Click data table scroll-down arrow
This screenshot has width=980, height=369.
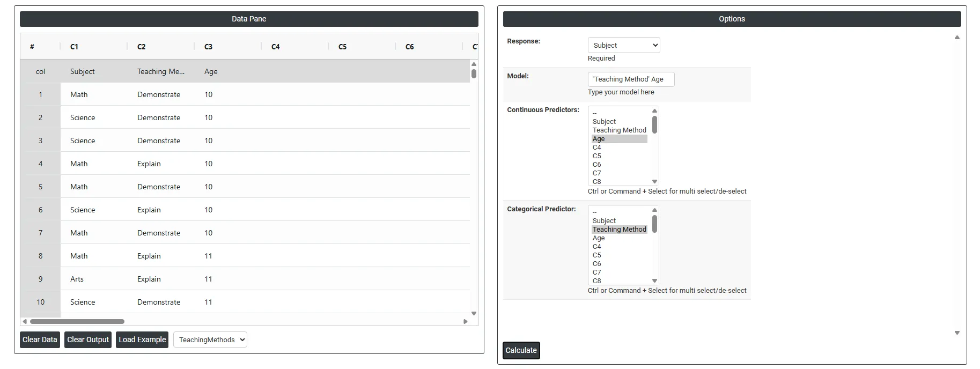[474, 313]
